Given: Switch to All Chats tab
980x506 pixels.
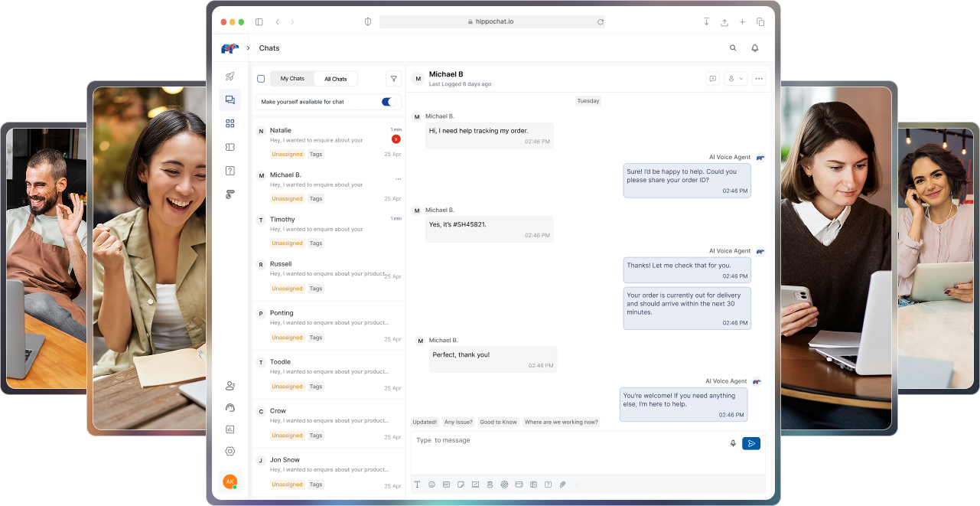Looking at the screenshot, I should (335, 79).
